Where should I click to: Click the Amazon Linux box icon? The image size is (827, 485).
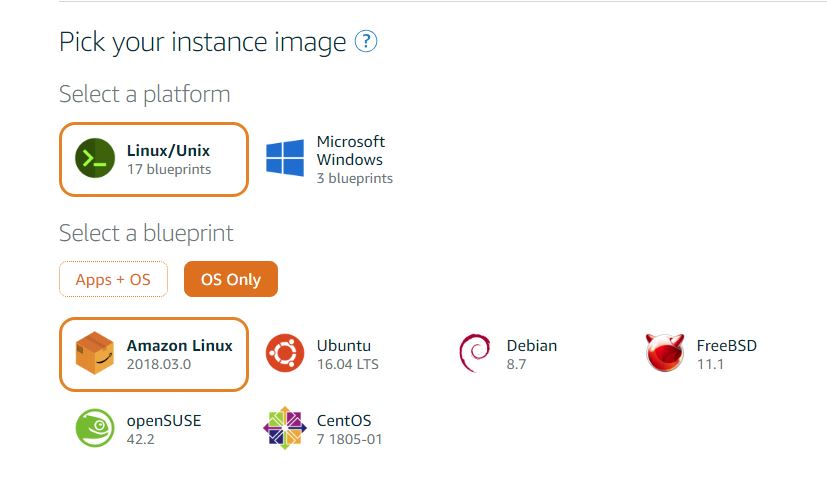coord(95,353)
